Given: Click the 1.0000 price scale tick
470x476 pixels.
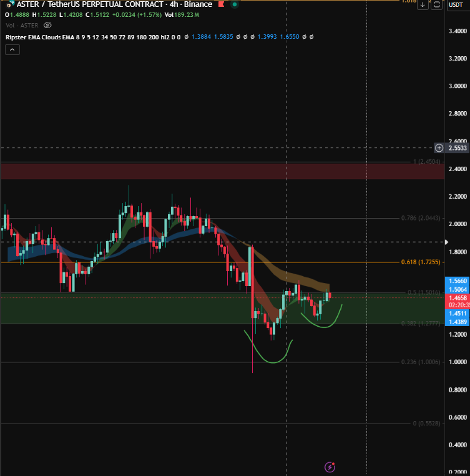Looking at the screenshot, I should pyautogui.click(x=458, y=362).
